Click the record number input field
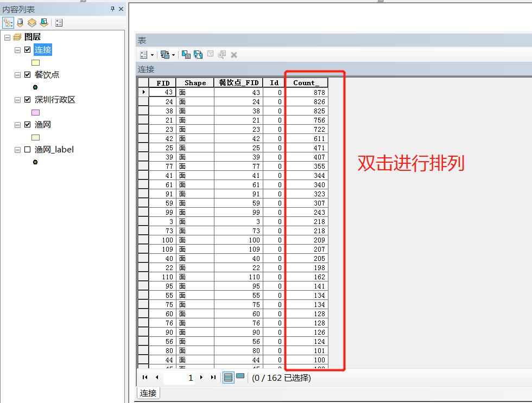This screenshot has height=403, width=532. (x=179, y=378)
